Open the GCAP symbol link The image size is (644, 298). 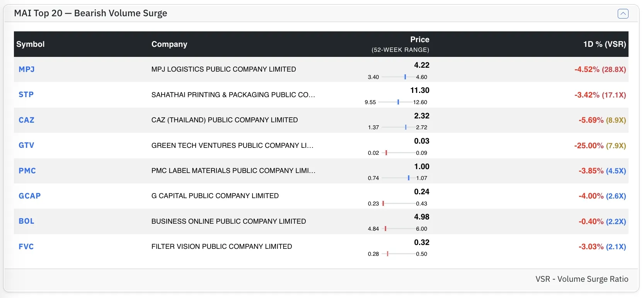point(30,196)
